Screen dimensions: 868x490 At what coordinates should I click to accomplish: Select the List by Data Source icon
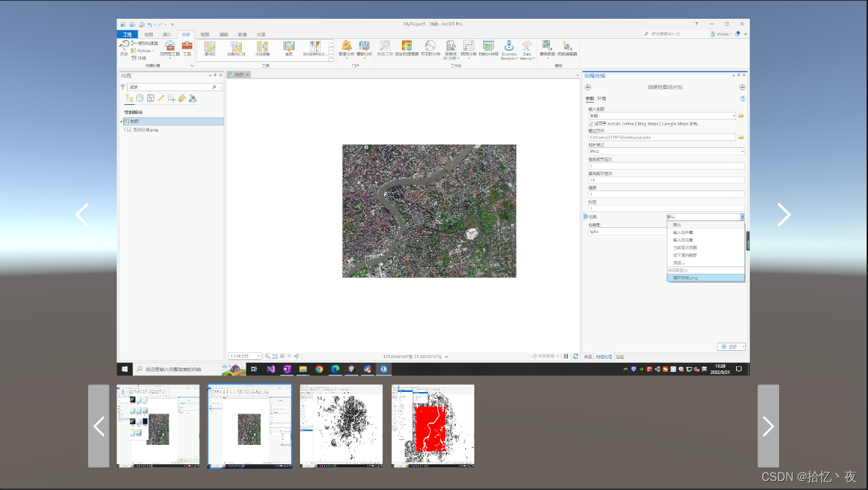click(x=140, y=99)
